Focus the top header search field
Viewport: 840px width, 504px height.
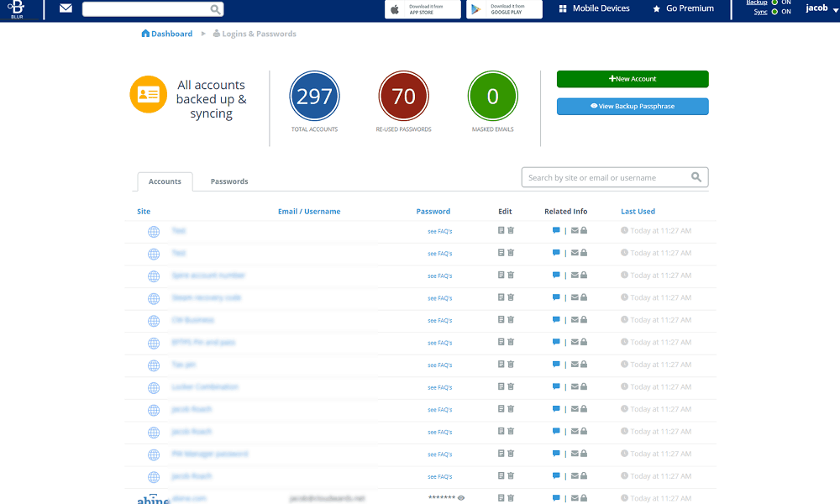[153, 9]
